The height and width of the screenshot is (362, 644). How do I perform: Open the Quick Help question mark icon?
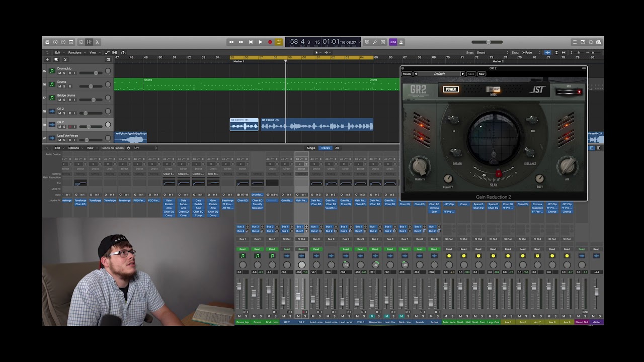[63, 42]
